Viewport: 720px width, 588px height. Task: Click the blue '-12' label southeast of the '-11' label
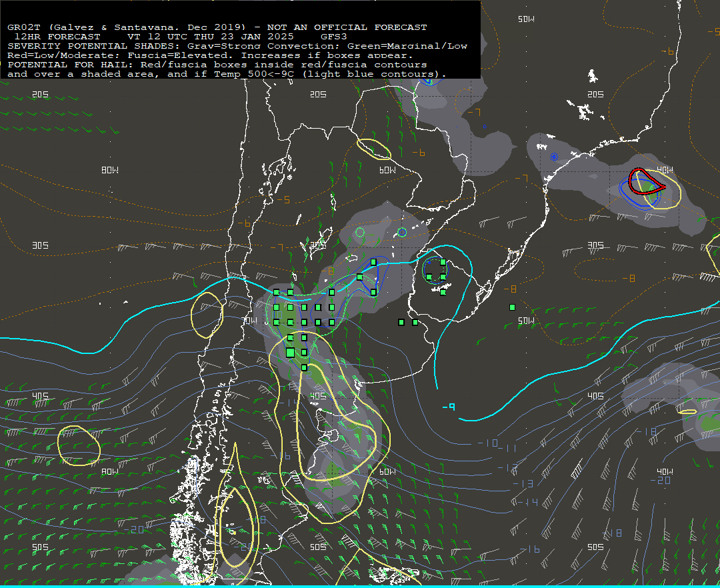(x=508, y=468)
